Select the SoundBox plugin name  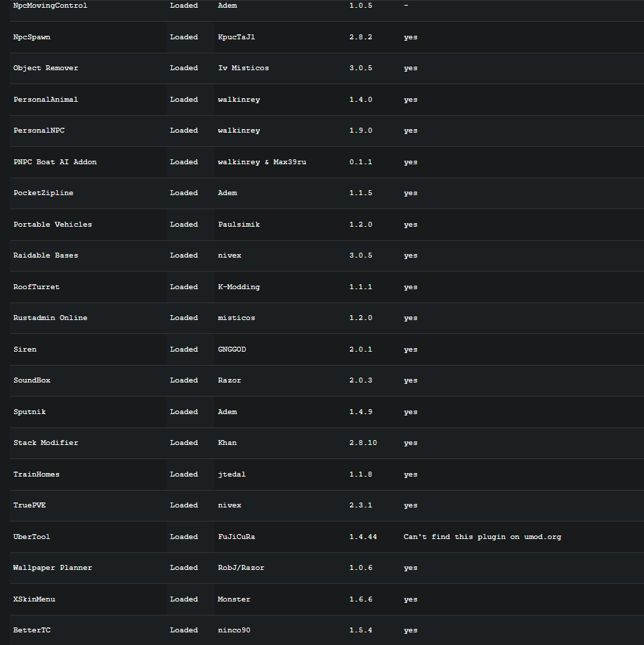[32, 380]
